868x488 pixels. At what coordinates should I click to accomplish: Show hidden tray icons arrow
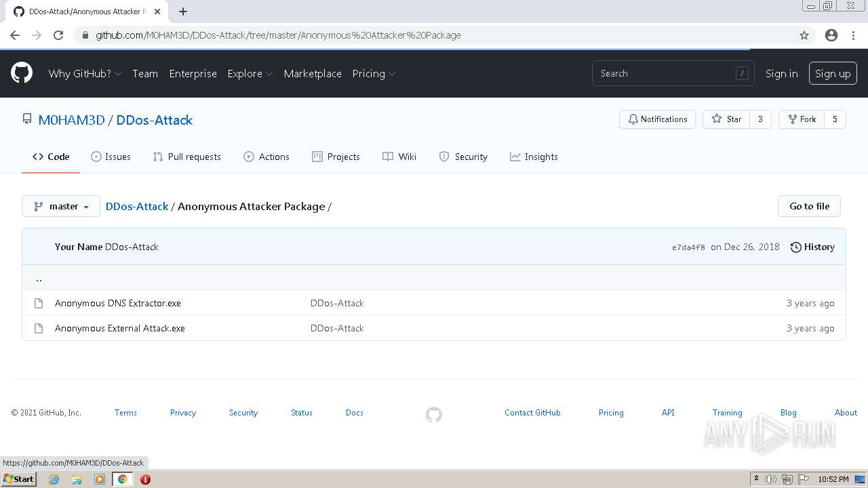[756, 479]
